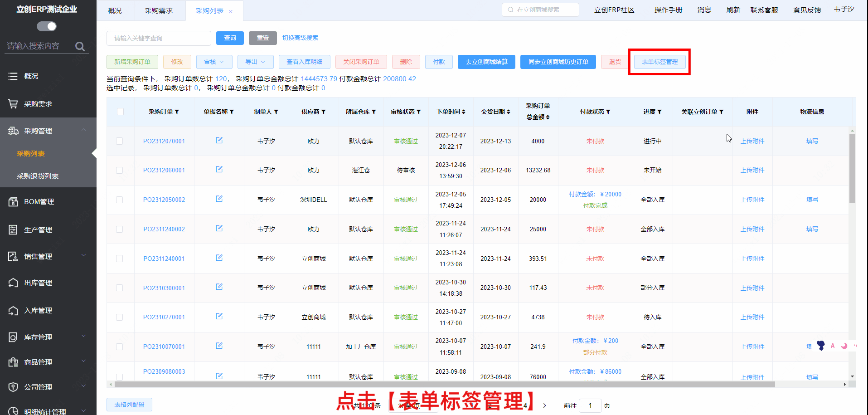The height and width of the screenshot is (415, 868).
Task: Close the 采购列表 tab
Action: (231, 11)
